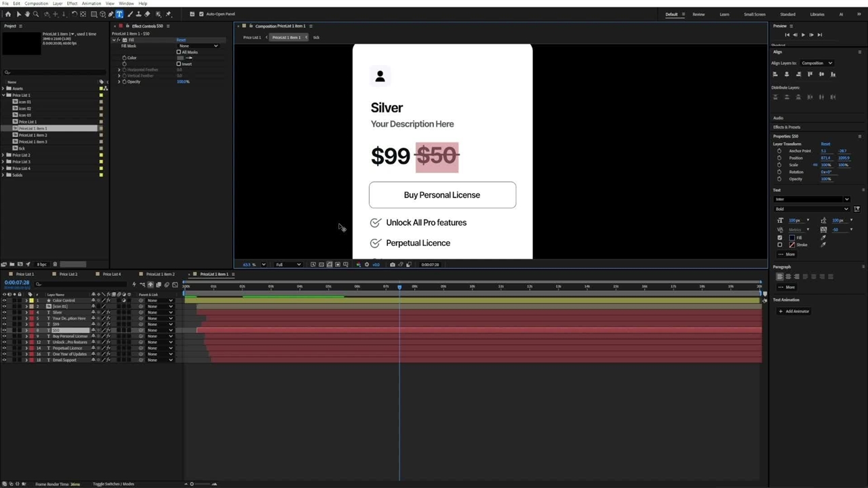This screenshot has width=868, height=488.
Task: Toggle the Fill checkbox in Text panel
Action: pyautogui.click(x=780, y=238)
